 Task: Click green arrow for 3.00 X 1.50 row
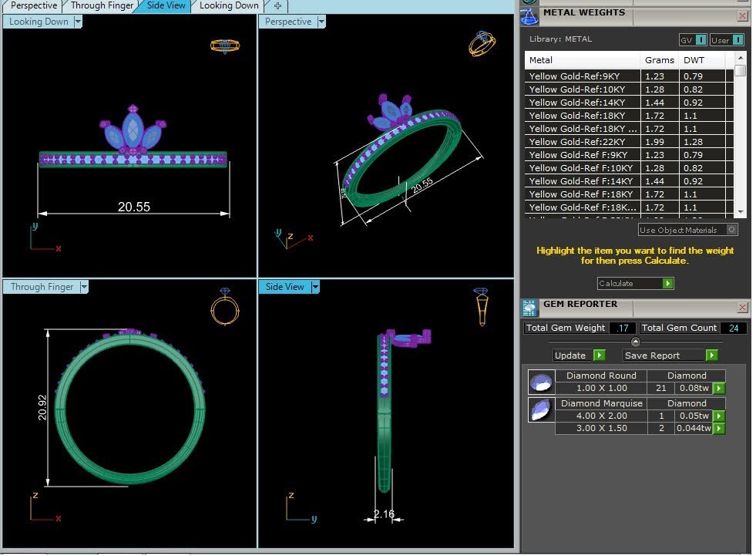[718, 429]
